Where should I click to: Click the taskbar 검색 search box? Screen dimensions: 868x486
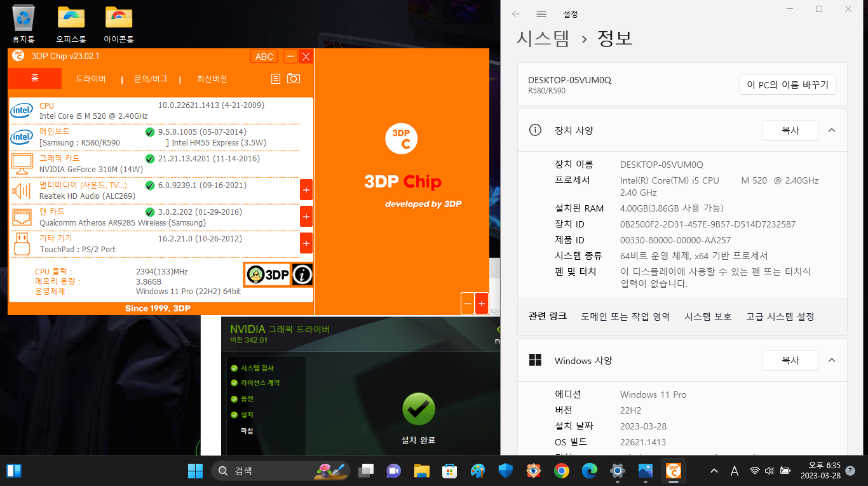click(x=280, y=471)
